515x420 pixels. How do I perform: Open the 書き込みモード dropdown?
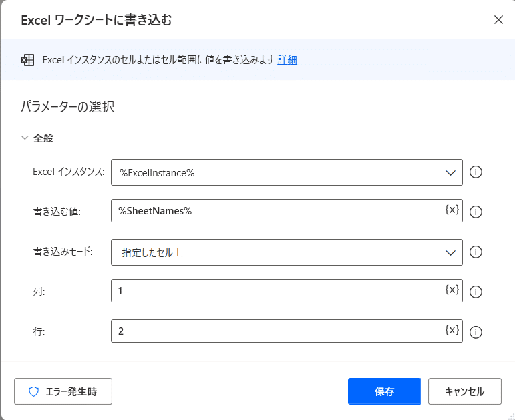click(450, 252)
